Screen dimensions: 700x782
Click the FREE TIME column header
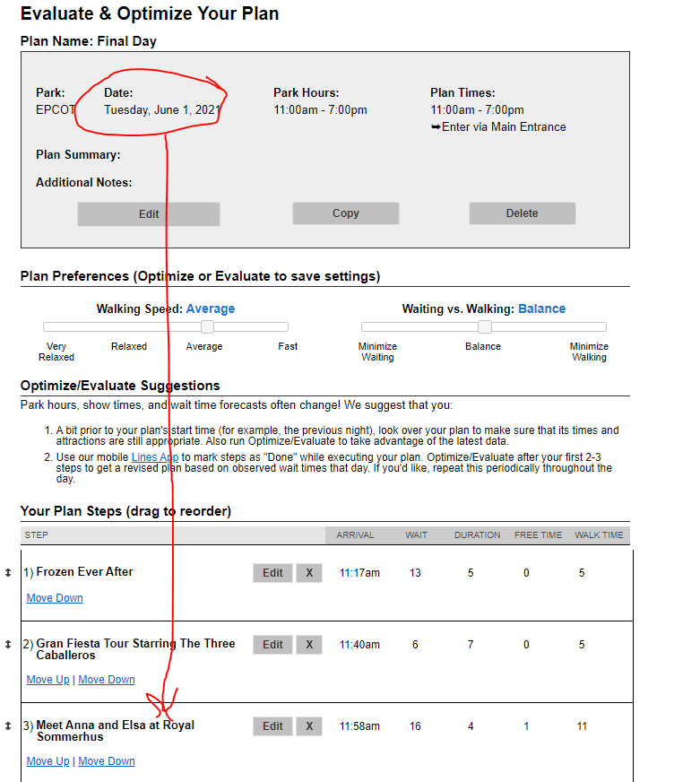(x=538, y=535)
